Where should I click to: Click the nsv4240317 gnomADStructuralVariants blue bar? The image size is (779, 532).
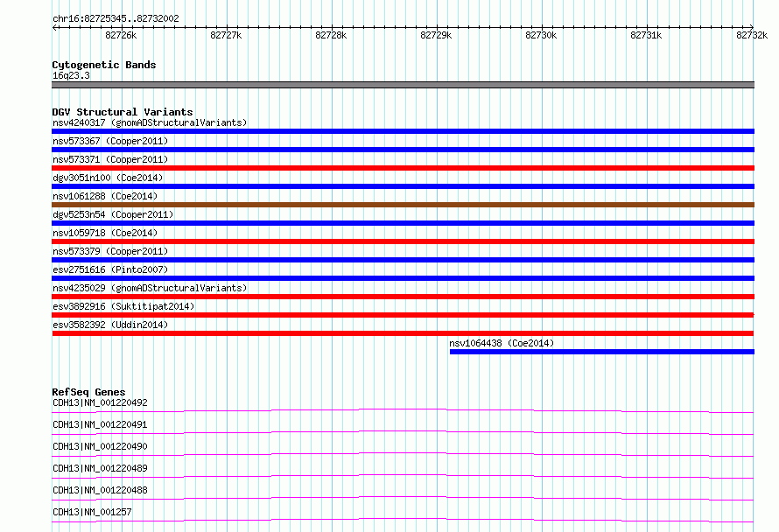(403, 131)
